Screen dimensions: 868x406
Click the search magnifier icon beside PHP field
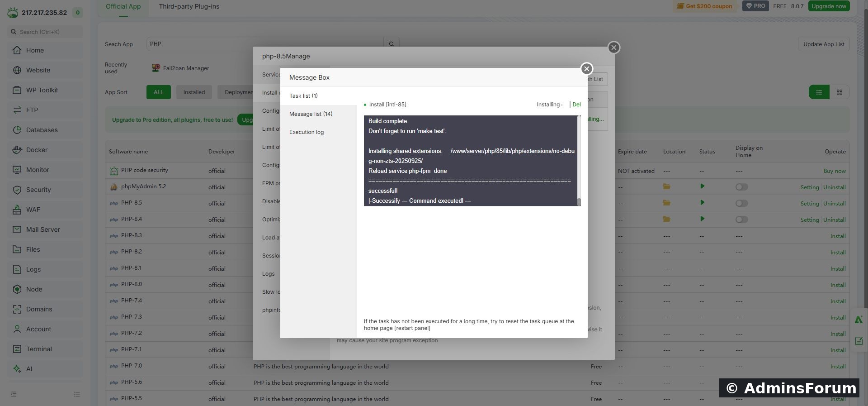(392, 44)
